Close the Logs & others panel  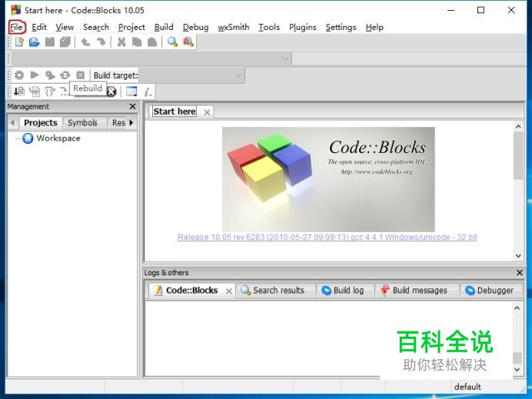click(x=520, y=272)
